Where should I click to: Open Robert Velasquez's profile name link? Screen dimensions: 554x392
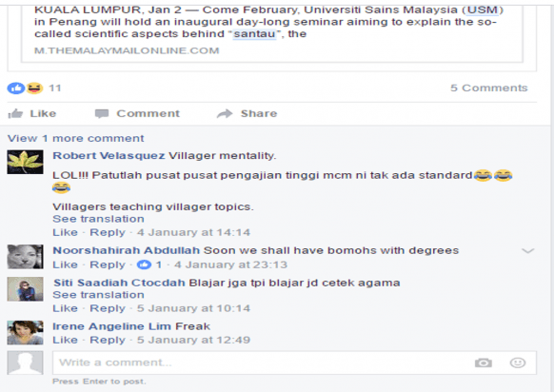[109, 156]
